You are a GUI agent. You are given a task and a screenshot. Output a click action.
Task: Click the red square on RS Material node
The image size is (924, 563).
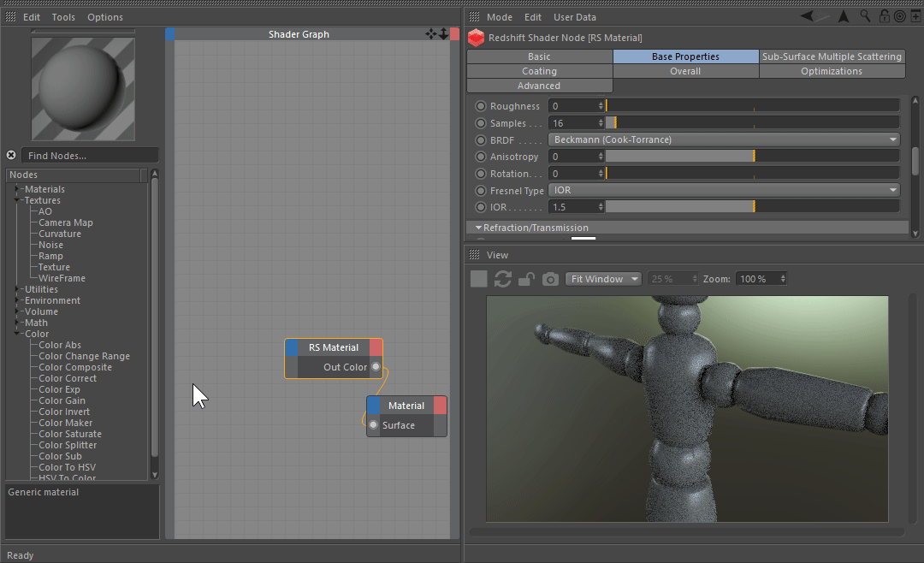coord(376,347)
